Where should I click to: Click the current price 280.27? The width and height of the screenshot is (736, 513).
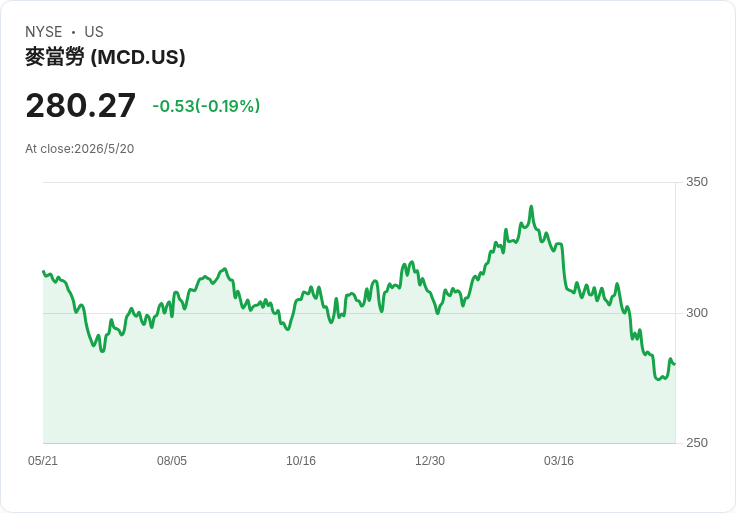tap(81, 106)
